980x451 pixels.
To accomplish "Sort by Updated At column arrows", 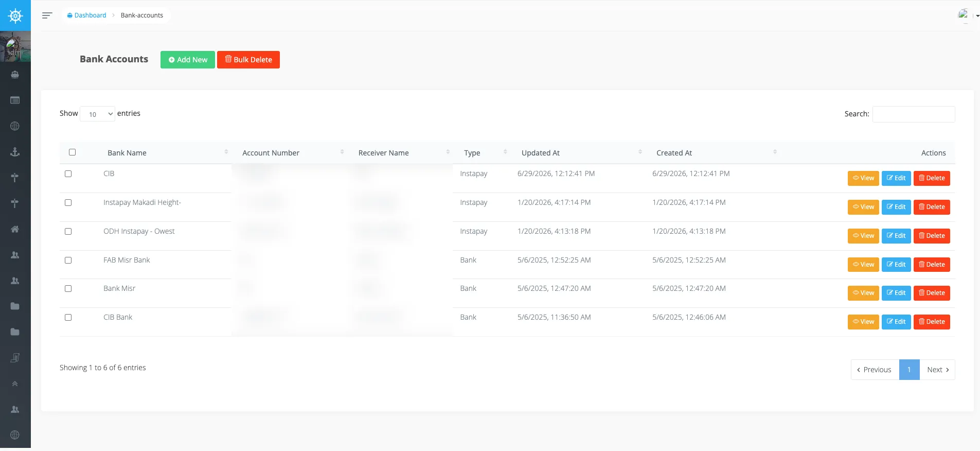I will point(640,152).
